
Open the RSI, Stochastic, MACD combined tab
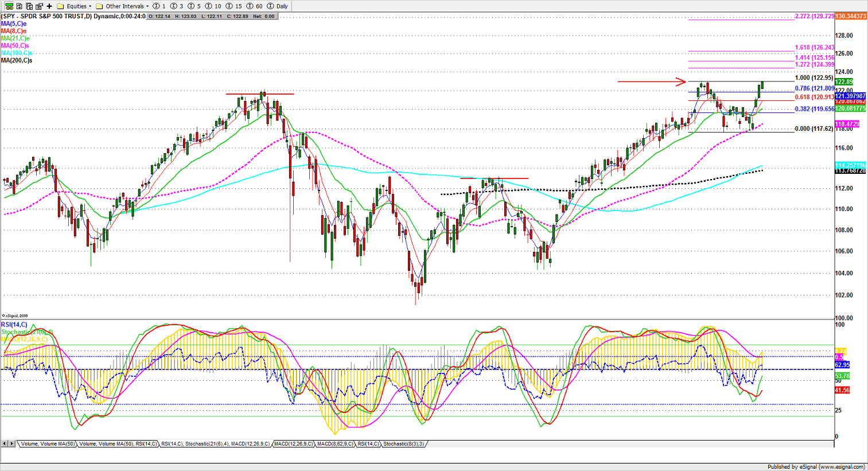pos(215,444)
